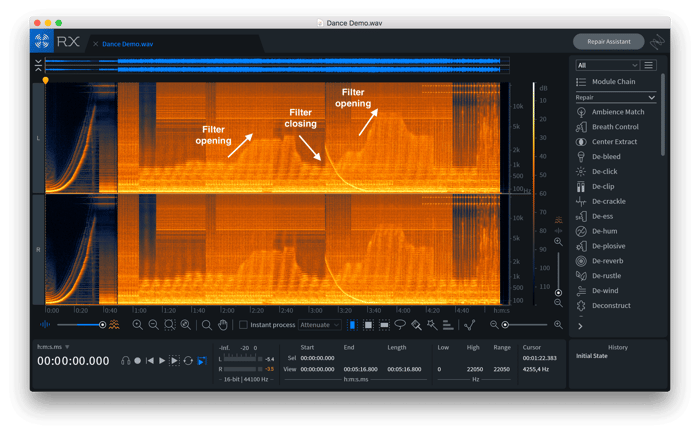Zoom out to the full file view

(186, 325)
